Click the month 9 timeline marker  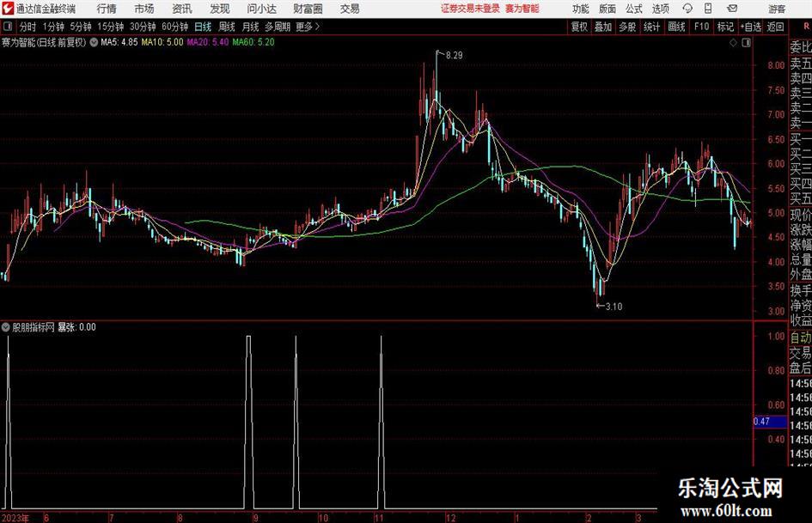coord(255,518)
